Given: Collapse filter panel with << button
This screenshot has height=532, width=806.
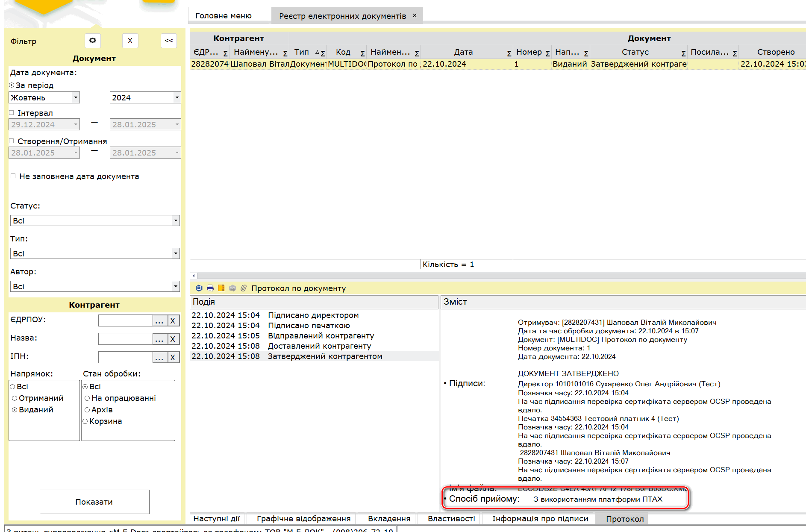Looking at the screenshot, I should tap(169, 41).
